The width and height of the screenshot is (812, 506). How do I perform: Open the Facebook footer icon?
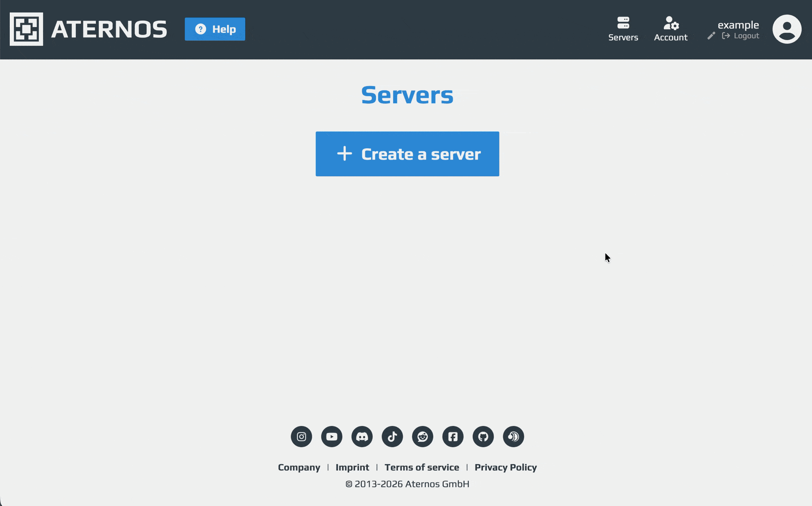point(453,437)
